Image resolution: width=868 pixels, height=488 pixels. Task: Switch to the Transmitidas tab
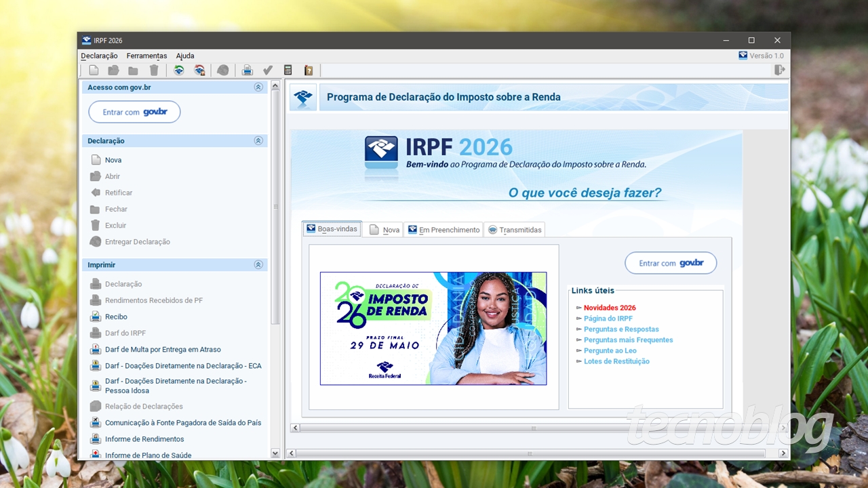515,229
